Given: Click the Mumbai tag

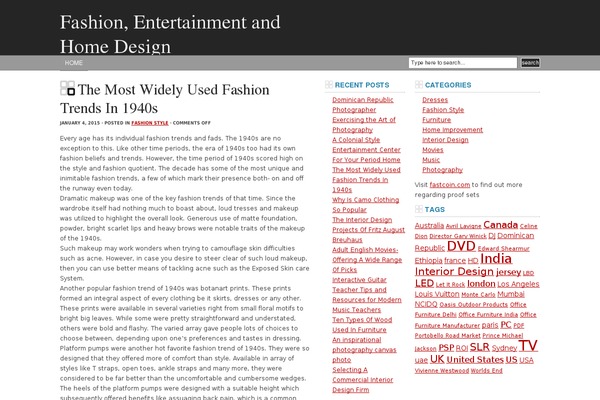Looking at the screenshot, I should pos(510,294).
